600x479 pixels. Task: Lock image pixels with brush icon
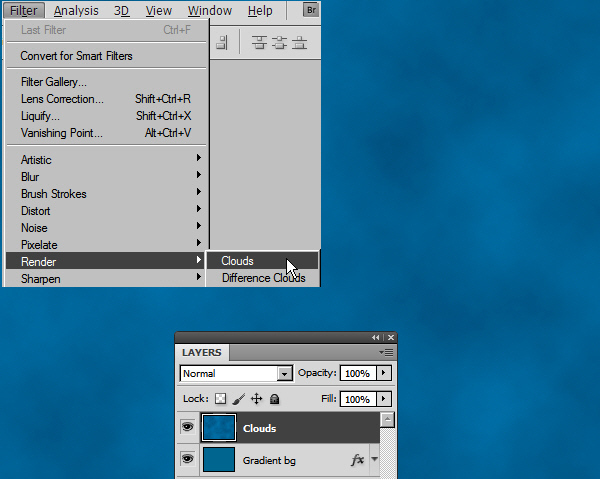pyautogui.click(x=238, y=399)
